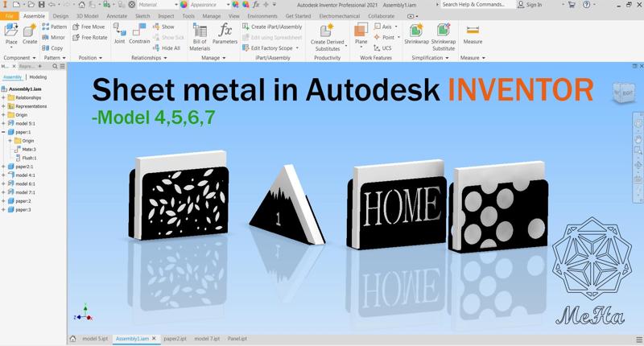Open the Parameters fx dialog

click(225, 33)
